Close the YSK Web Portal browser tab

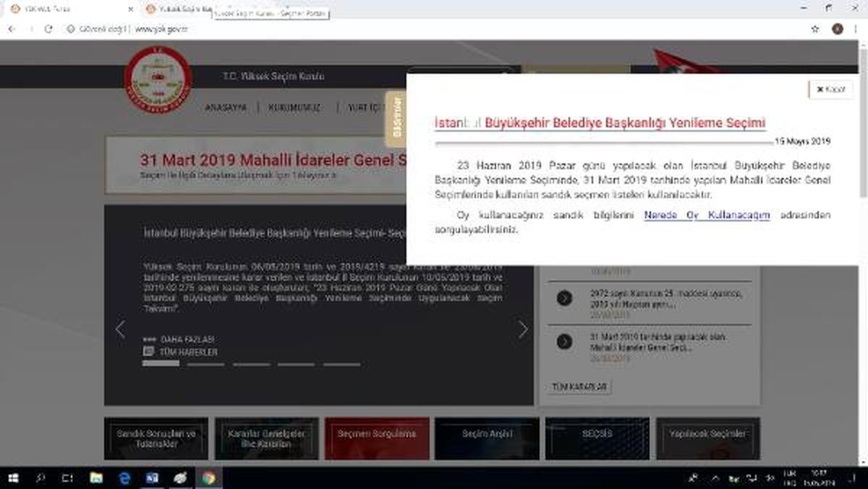pyautogui.click(x=130, y=9)
